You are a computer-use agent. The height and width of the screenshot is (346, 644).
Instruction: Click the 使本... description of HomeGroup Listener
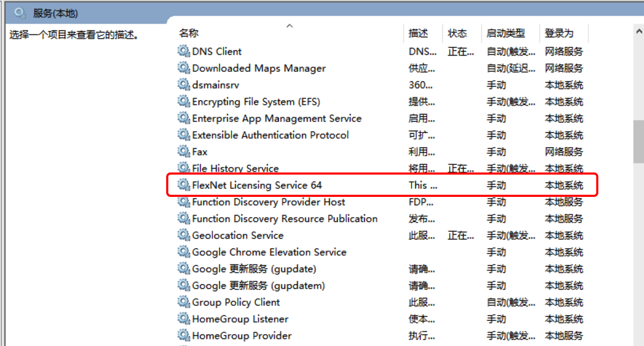click(422, 319)
